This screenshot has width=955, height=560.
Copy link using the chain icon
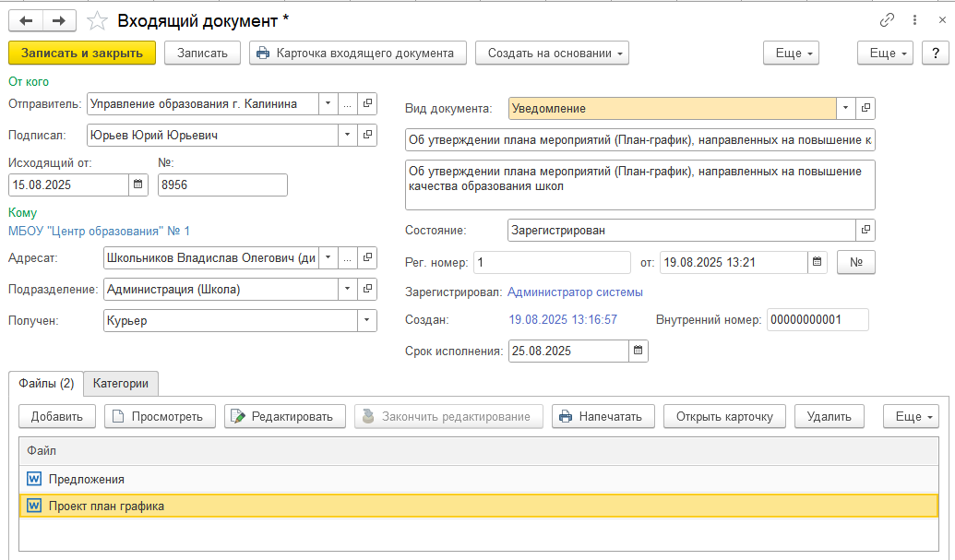[x=887, y=19]
